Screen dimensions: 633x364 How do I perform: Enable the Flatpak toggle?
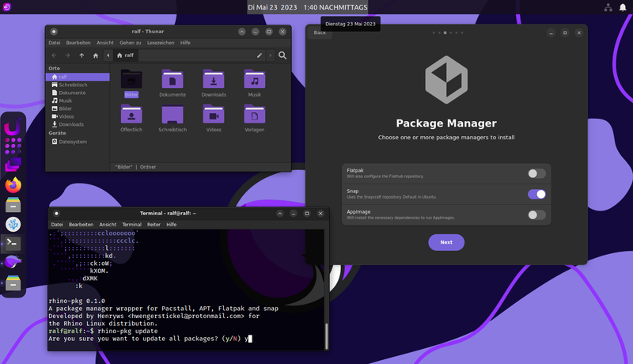pyautogui.click(x=536, y=173)
